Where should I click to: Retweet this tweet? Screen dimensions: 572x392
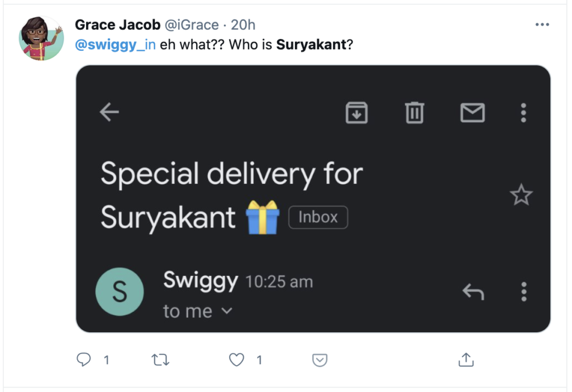tap(160, 360)
